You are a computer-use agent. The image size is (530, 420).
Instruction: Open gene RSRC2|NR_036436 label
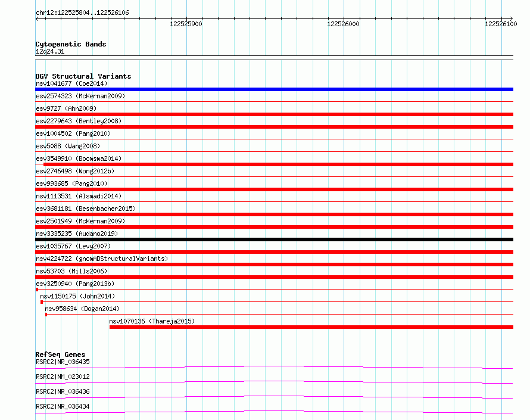coord(63,391)
